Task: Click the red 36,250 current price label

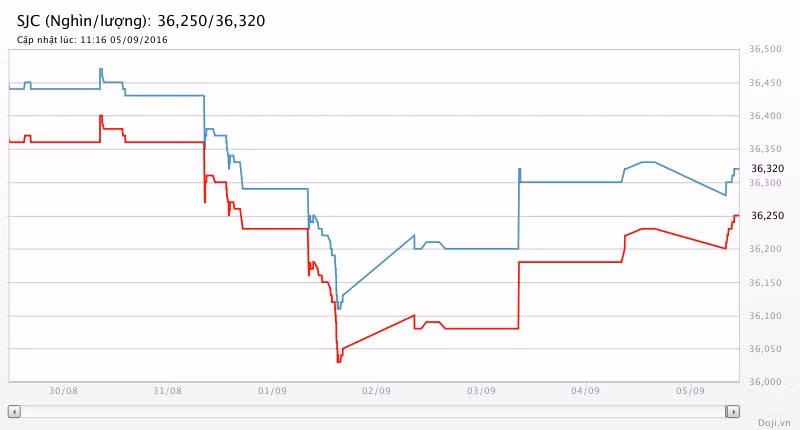Action: pos(767,216)
